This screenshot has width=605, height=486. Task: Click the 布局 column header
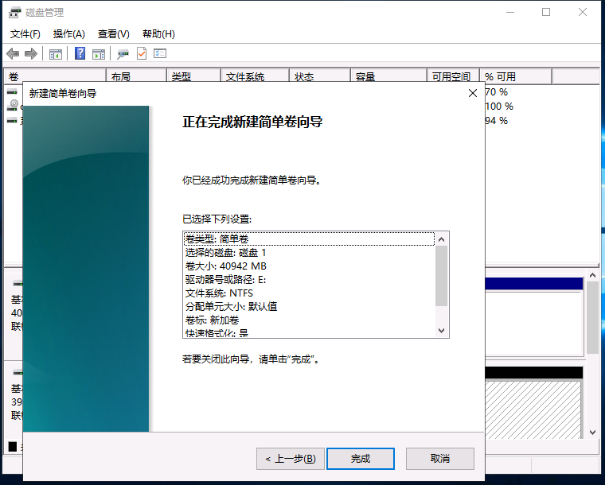pyautogui.click(x=136, y=76)
